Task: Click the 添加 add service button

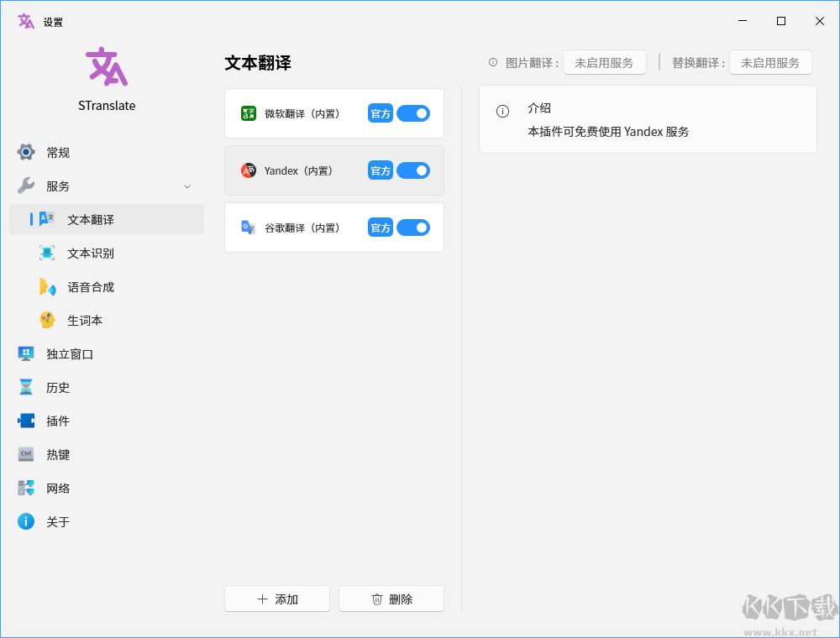Action: tap(277, 599)
